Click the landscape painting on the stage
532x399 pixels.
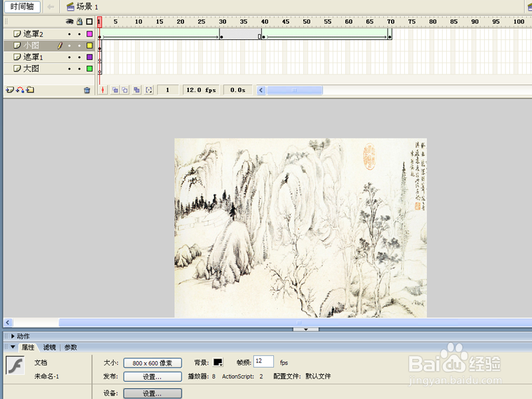point(301,227)
